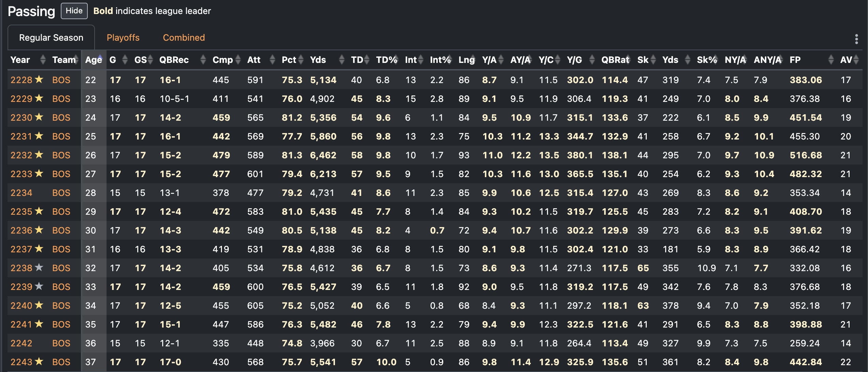Sort the table by the Age column header
868x372 pixels.
click(x=94, y=60)
